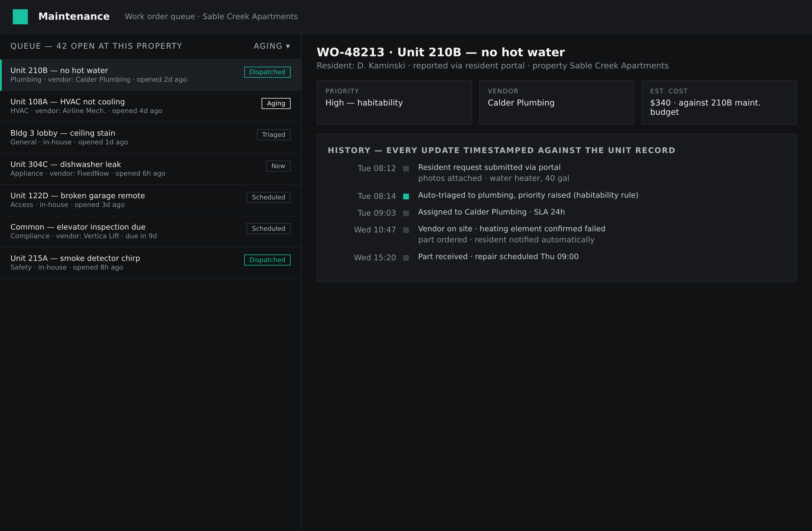Click the Wed 15:20 part received marker

pos(406,258)
